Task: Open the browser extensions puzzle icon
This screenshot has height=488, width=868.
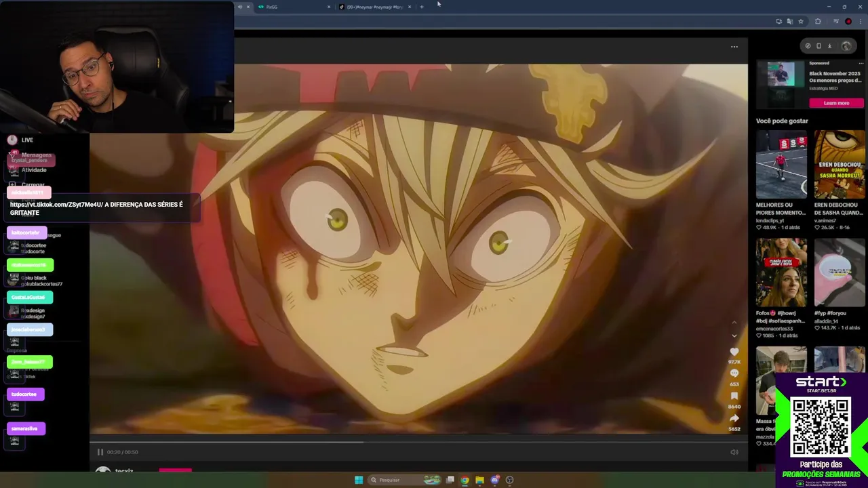Action: click(818, 22)
